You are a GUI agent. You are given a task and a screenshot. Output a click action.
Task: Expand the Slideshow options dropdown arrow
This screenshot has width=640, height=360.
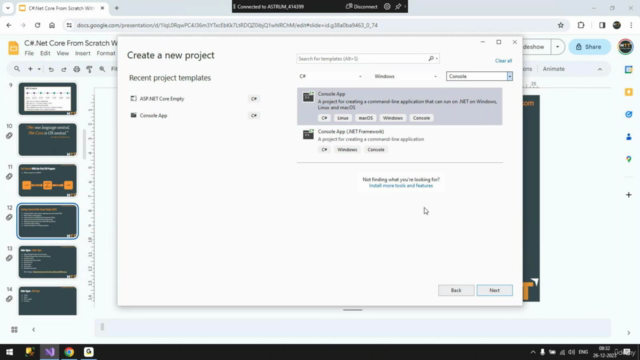557,47
